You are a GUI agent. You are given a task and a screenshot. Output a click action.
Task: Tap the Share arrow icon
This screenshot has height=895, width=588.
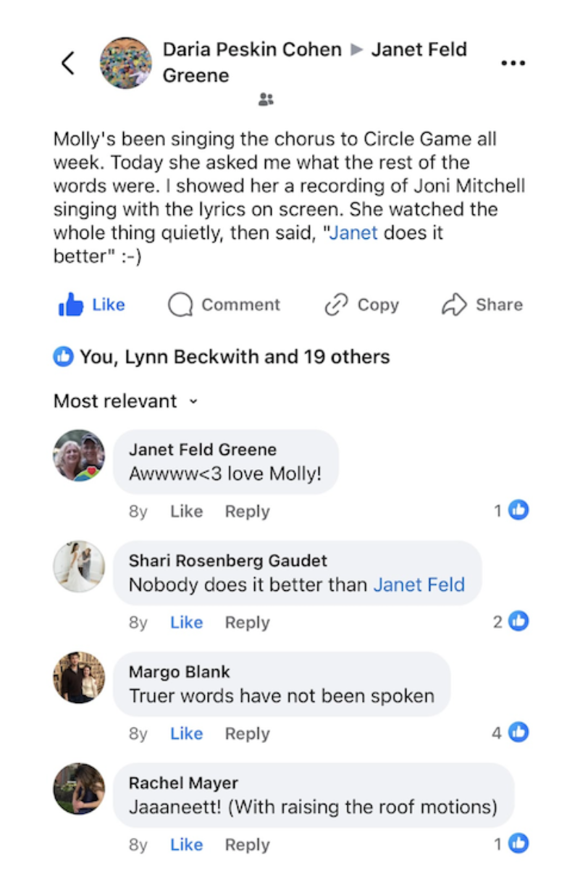(x=453, y=306)
